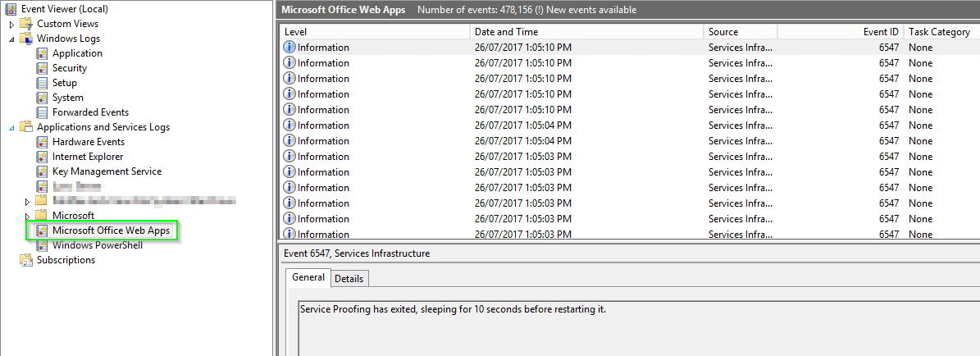Open the Security log label
This screenshot has height=356, width=980.
[x=70, y=68]
